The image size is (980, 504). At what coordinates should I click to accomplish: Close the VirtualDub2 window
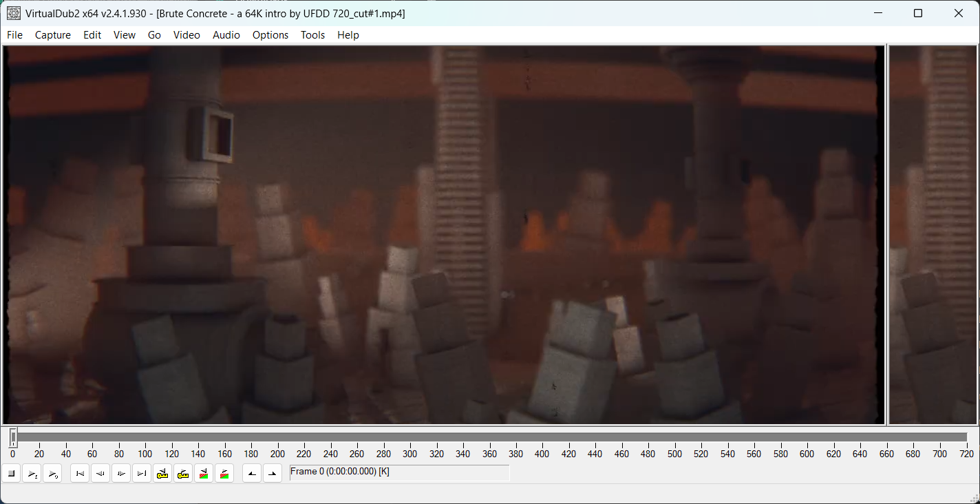(x=959, y=13)
